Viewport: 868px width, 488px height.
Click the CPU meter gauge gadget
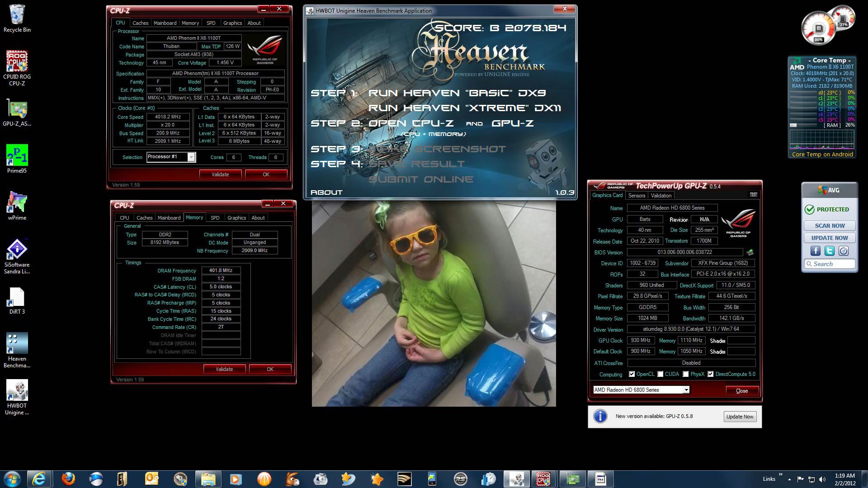(x=819, y=28)
